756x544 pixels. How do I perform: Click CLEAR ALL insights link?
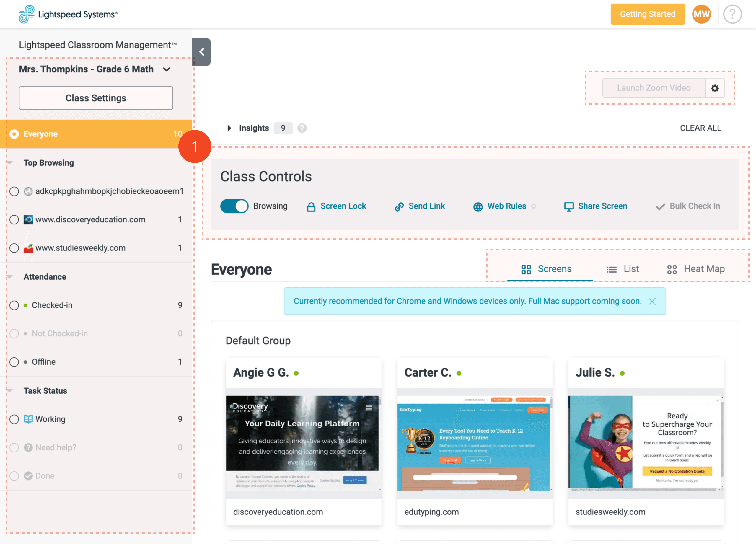[x=700, y=128]
